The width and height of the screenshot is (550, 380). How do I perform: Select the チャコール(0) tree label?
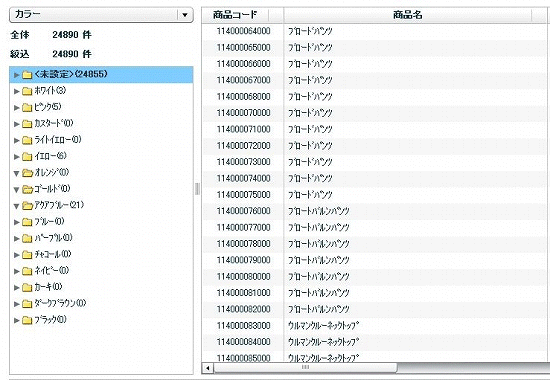(53, 254)
